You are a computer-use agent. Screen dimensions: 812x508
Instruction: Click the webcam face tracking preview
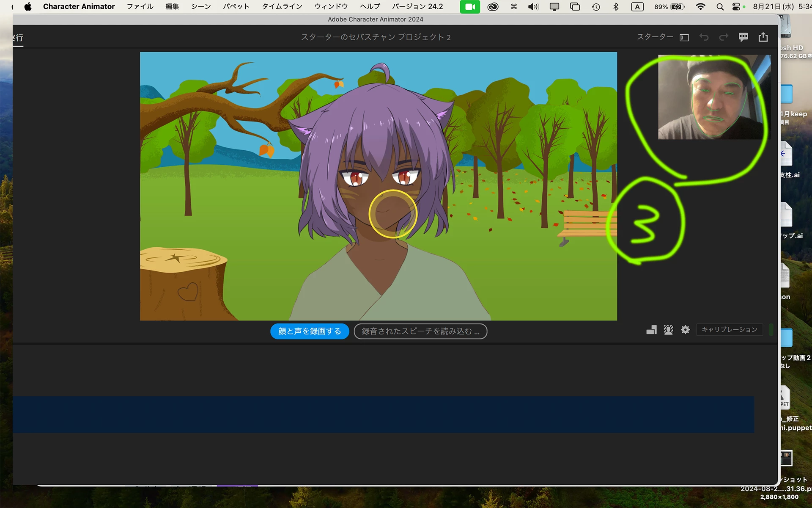[x=714, y=97]
